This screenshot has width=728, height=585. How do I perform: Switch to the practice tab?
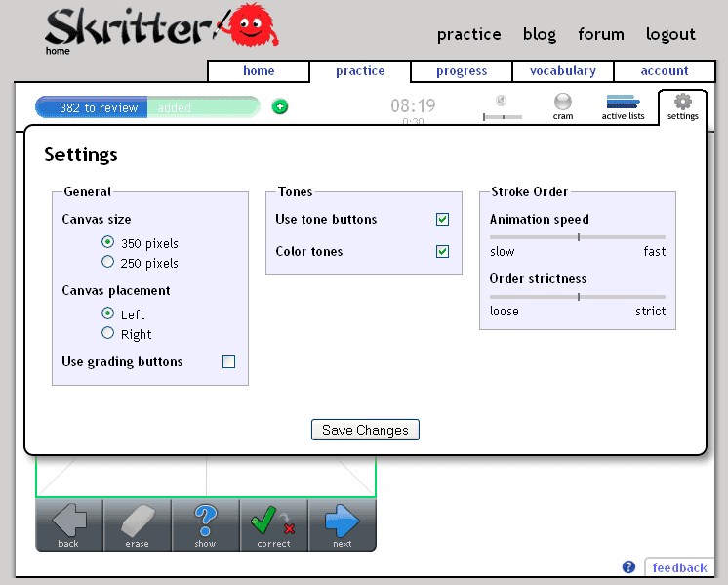point(360,71)
